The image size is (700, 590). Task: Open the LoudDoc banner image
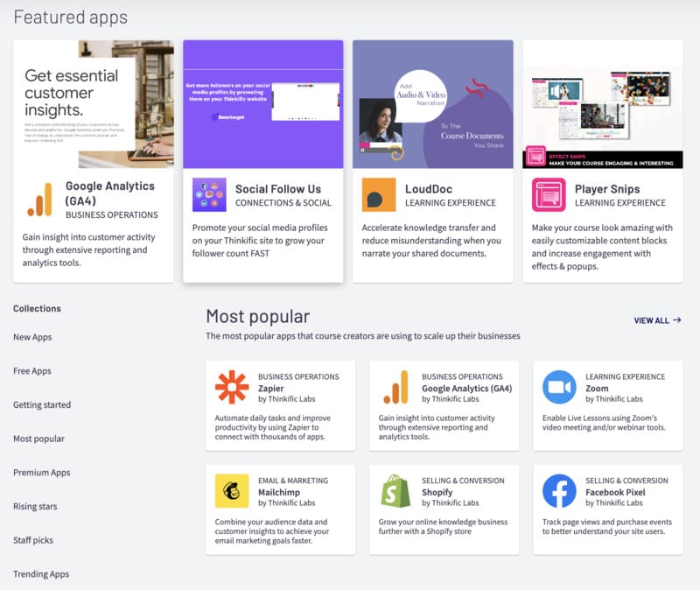433,104
